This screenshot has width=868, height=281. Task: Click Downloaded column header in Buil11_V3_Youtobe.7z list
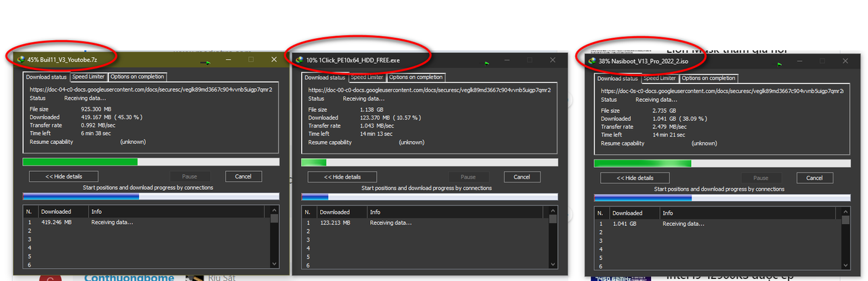click(63, 212)
